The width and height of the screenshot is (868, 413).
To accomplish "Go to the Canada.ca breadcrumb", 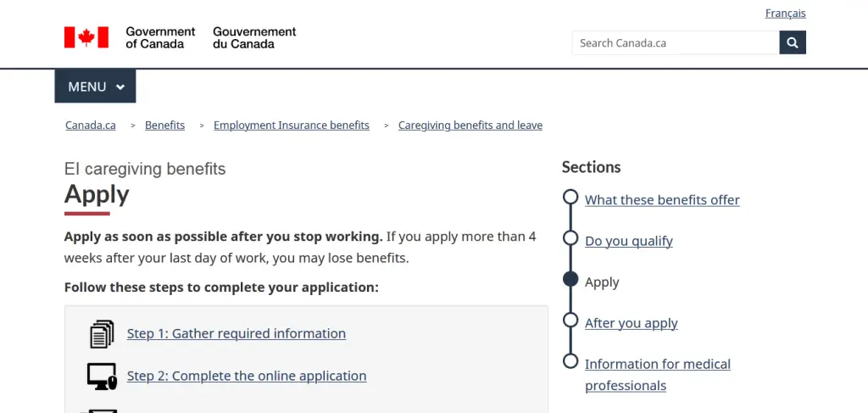I will pos(91,126).
